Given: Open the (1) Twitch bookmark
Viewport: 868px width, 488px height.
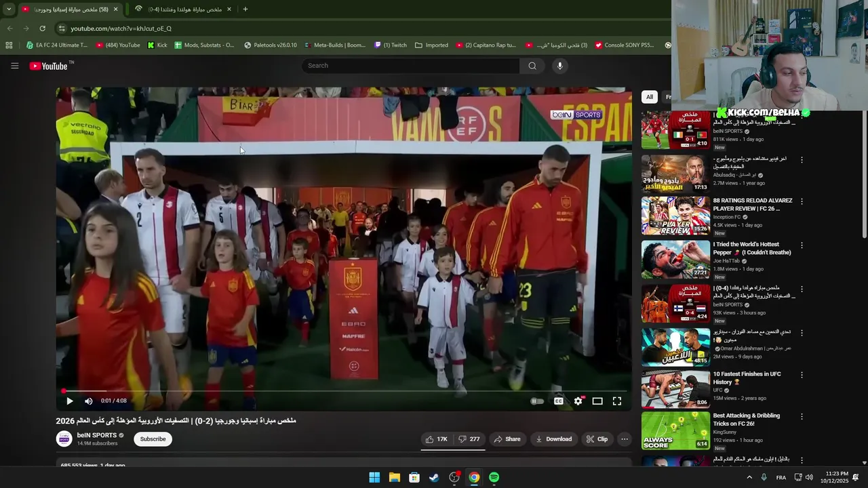Looking at the screenshot, I should 391,45.
